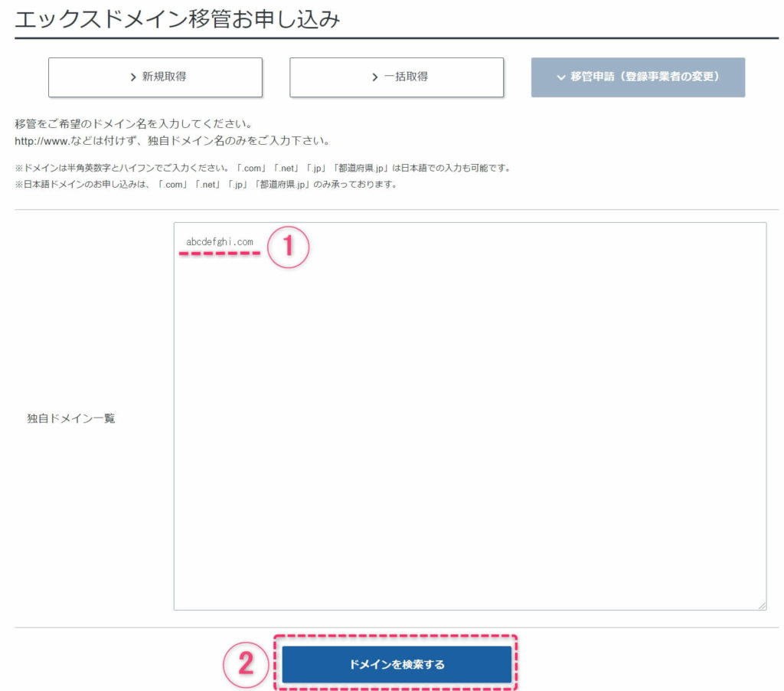Click the ドメインを検索する button

[x=397, y=664]
